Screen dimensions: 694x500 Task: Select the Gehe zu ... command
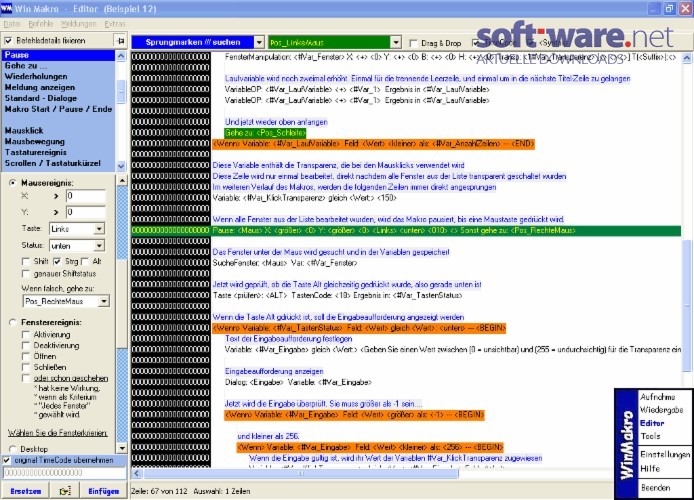pyautogui.click(x=58, y=65)
